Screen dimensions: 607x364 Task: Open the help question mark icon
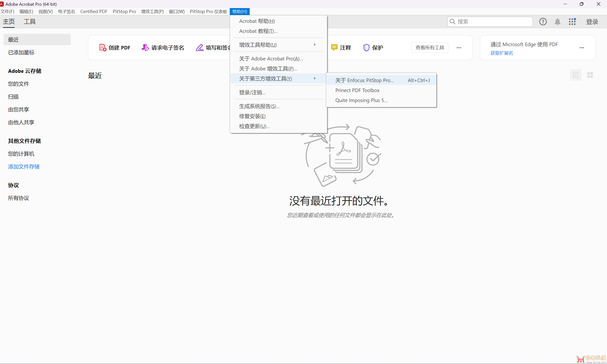coord(543,22)
